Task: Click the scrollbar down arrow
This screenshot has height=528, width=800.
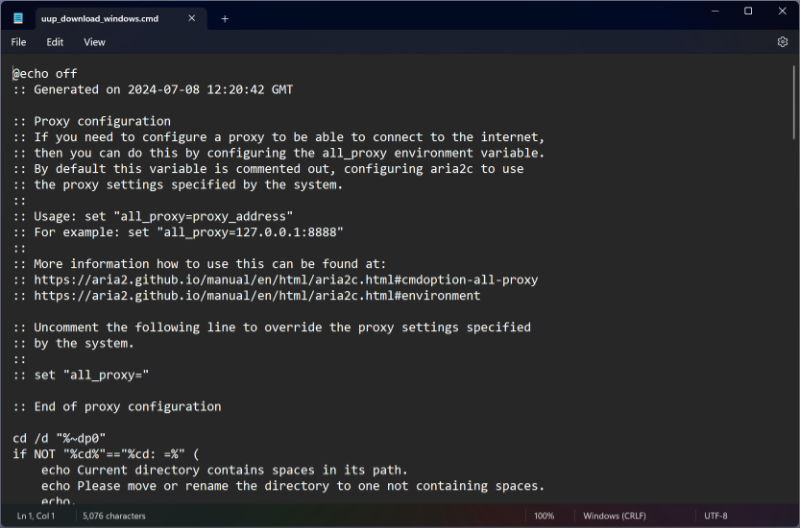Action: point(794,499)
